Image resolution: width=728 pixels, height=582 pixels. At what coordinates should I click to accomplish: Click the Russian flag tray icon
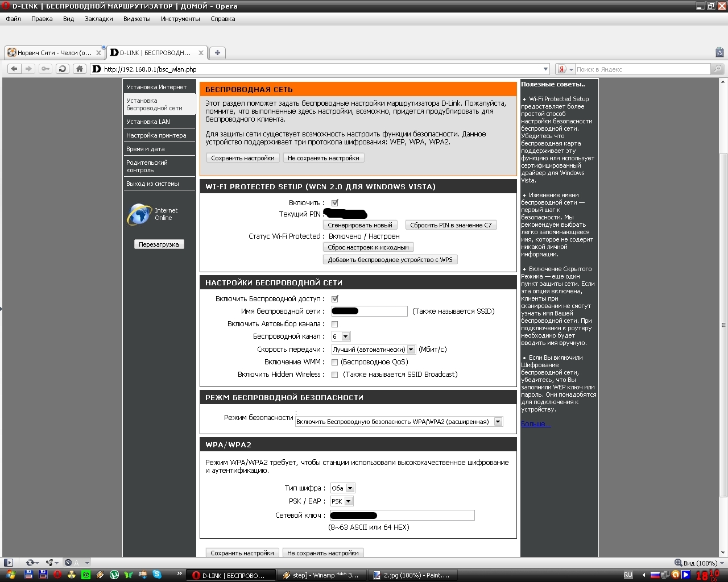[655, 575]
